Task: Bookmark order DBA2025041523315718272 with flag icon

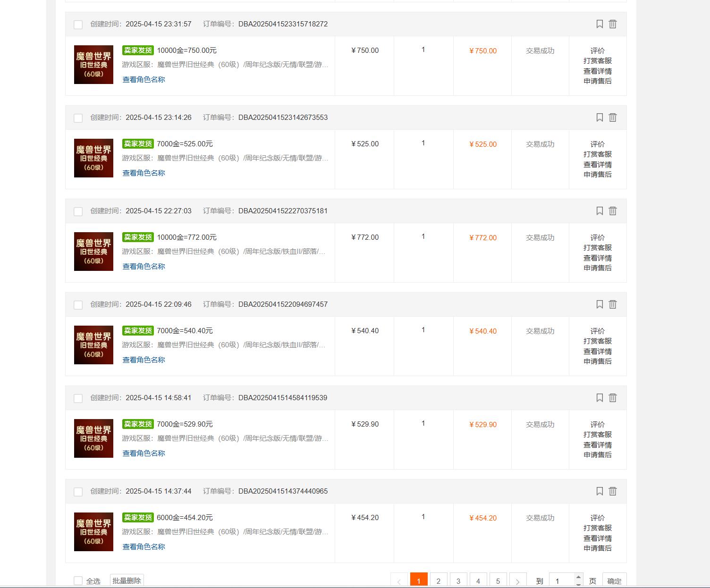Action: pos(600,24)
